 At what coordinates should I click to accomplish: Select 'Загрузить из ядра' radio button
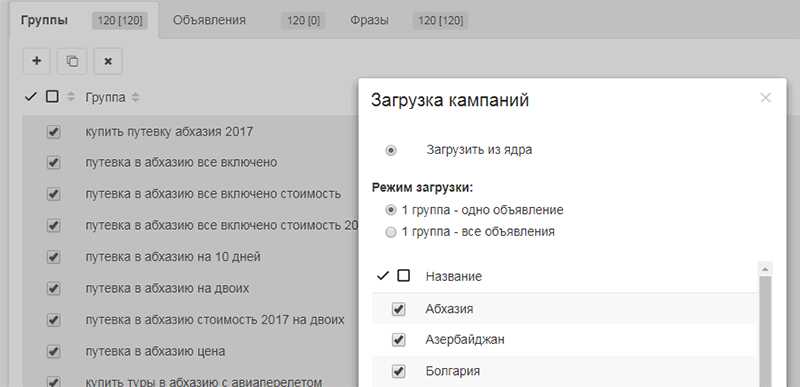(x=391, y=150)
